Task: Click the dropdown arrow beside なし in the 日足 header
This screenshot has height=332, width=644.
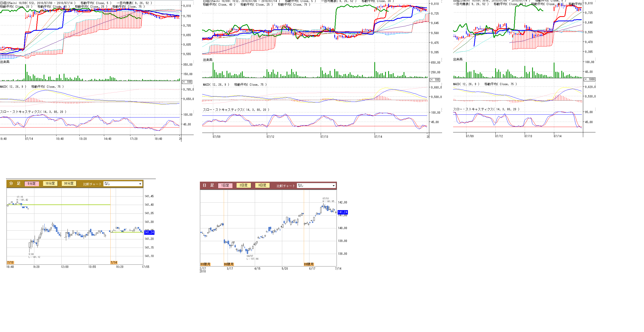Action: [x=334, y=185]
